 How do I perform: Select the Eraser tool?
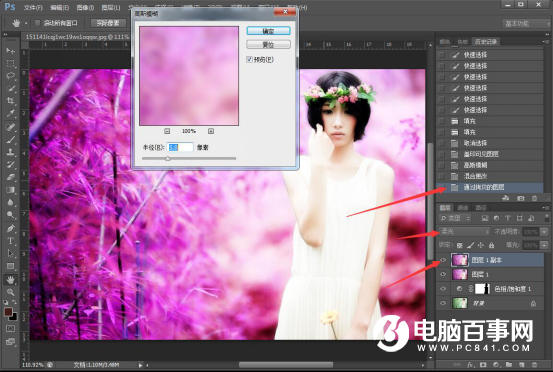click(x=10, y=177)
